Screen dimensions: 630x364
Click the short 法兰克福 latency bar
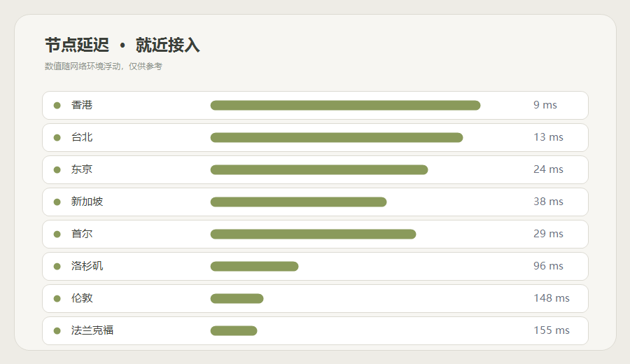234,330
